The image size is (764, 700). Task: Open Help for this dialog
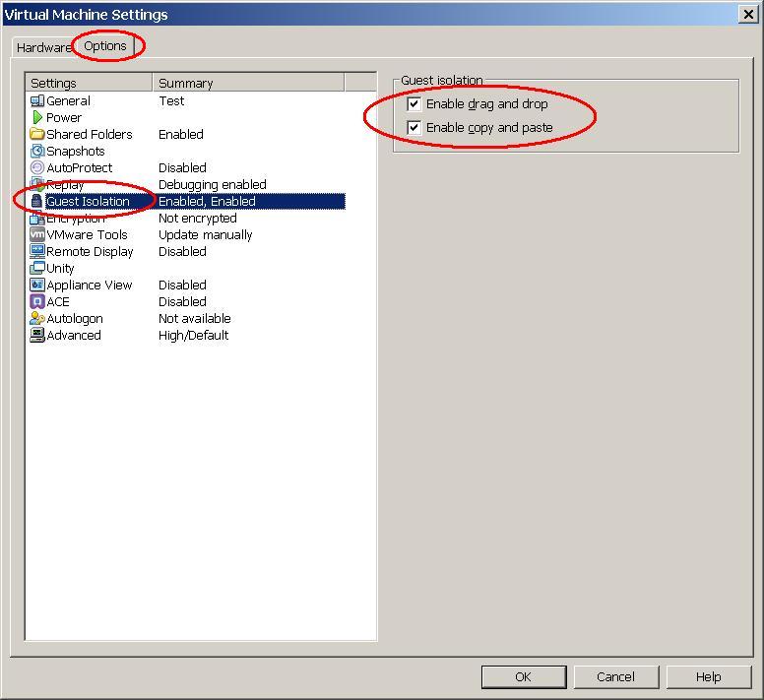708,676
